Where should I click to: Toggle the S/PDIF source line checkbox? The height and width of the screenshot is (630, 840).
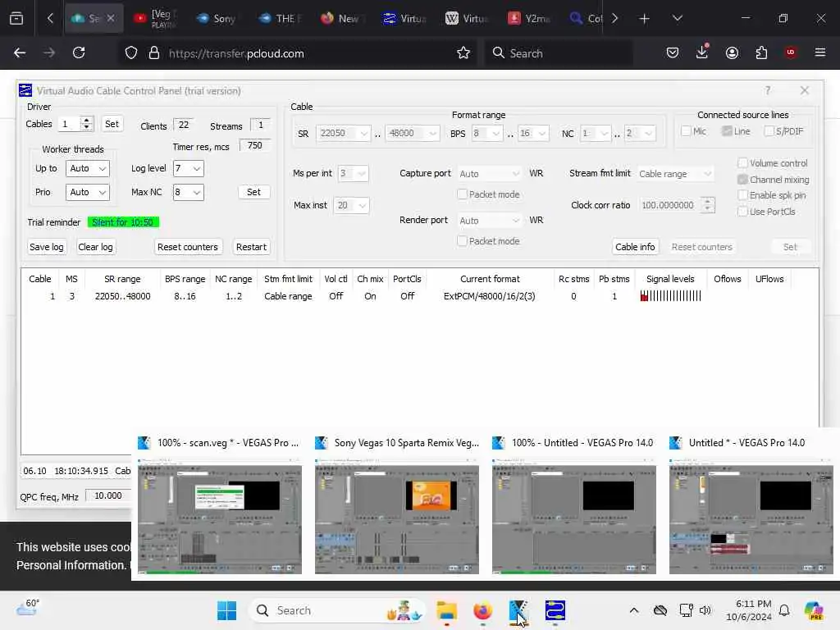pyautogui.click(x=769, y=131)
